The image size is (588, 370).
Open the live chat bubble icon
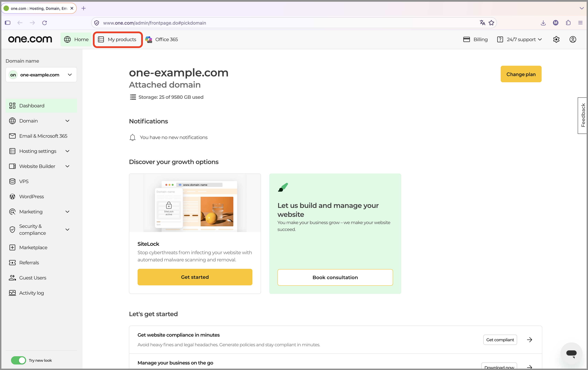point(571,353)
